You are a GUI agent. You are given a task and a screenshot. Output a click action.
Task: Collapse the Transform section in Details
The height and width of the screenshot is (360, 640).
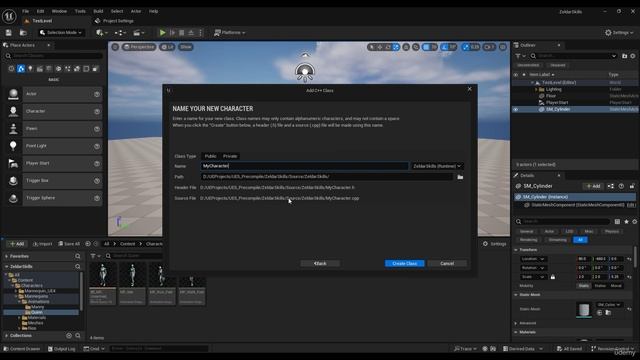tap(516, 250)
